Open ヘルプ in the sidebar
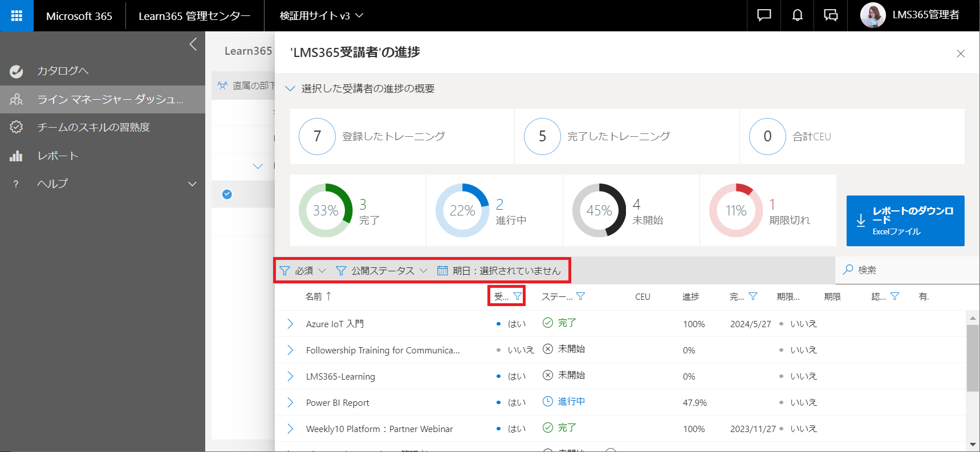The image size is (980, 452). 52,184
